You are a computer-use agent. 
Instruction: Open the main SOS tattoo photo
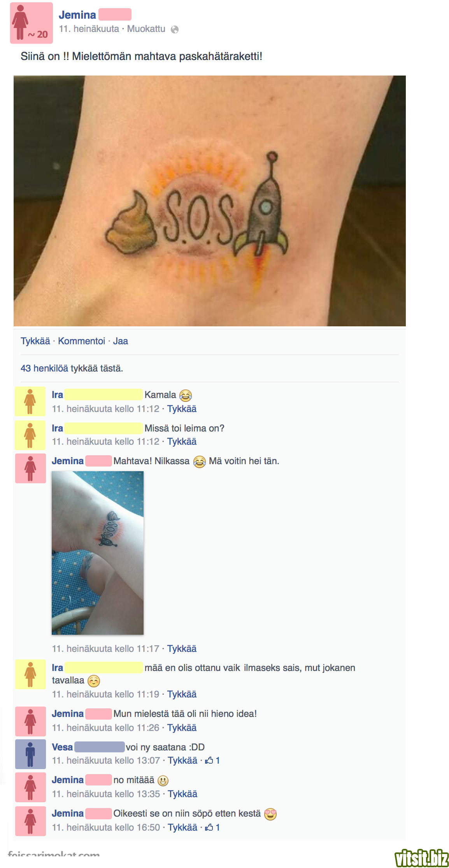[x=210, y=201]
